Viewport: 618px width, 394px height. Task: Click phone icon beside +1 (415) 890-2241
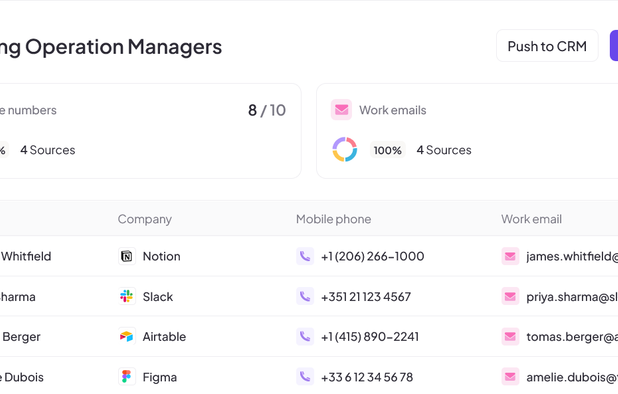(x=305, y=336)
